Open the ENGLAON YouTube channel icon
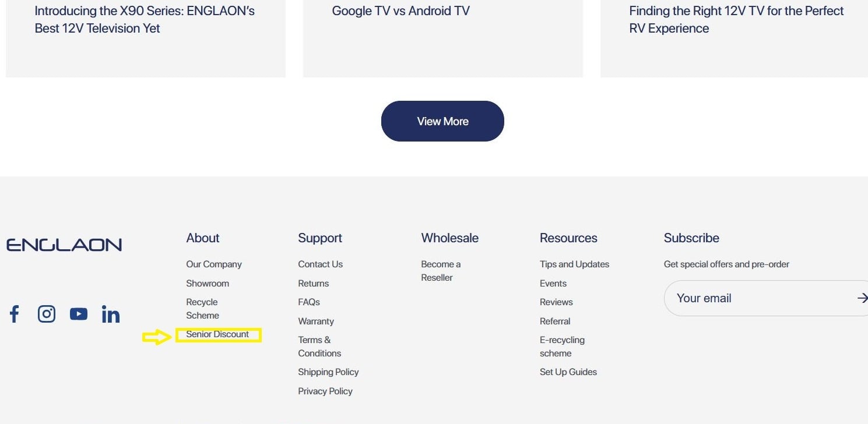868x424 pixels. tap(79, 315)
